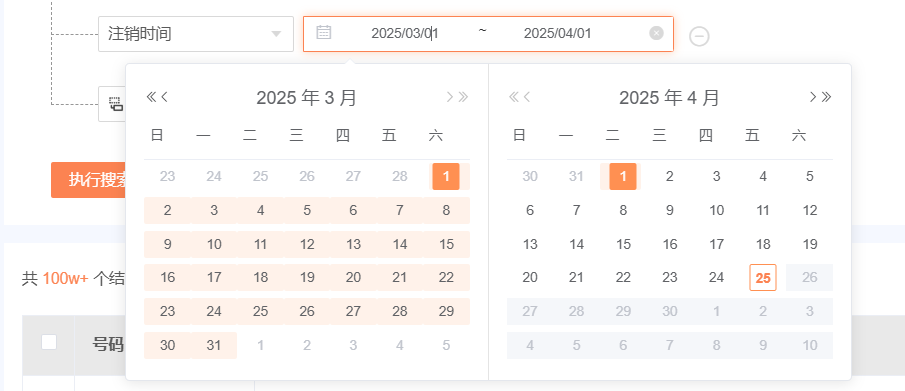Select April 12 in the calendar
Viewport: 905px width, 391px height.
pos(810,211)
